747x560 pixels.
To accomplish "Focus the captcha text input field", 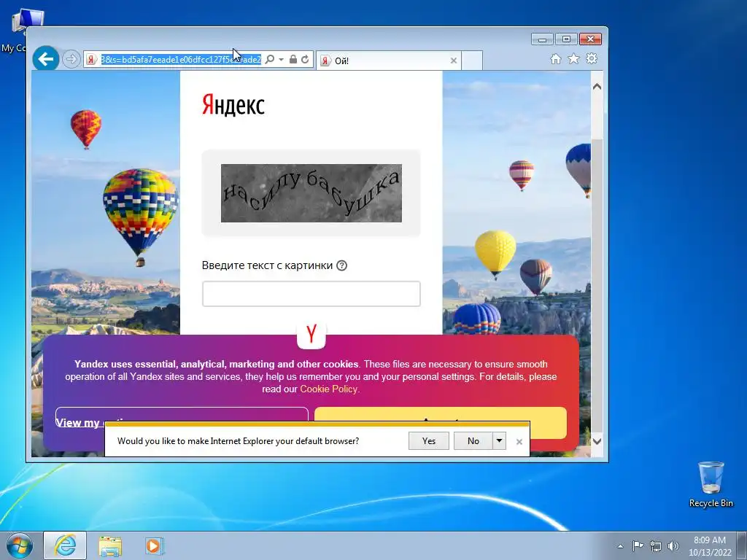I will (311, 294).
